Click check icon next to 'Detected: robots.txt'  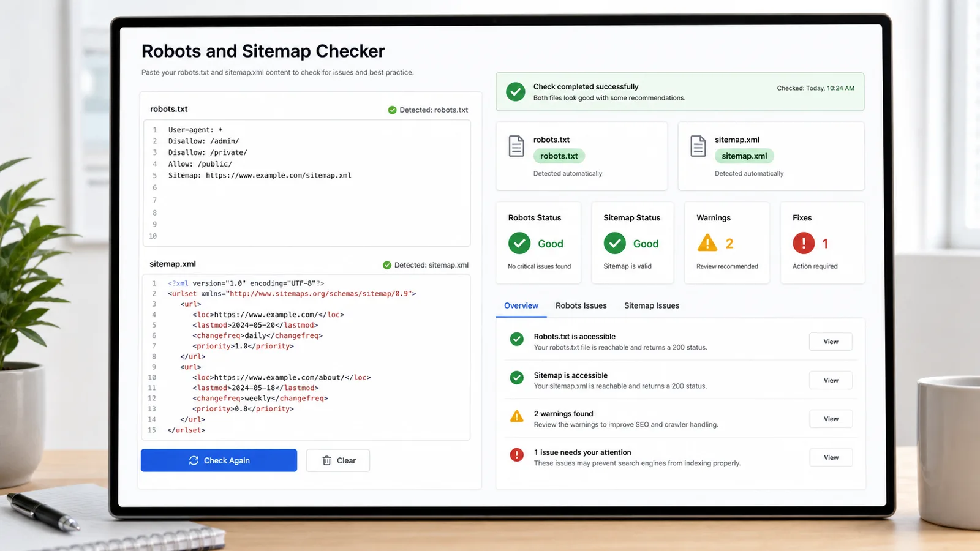pos(392,110)
